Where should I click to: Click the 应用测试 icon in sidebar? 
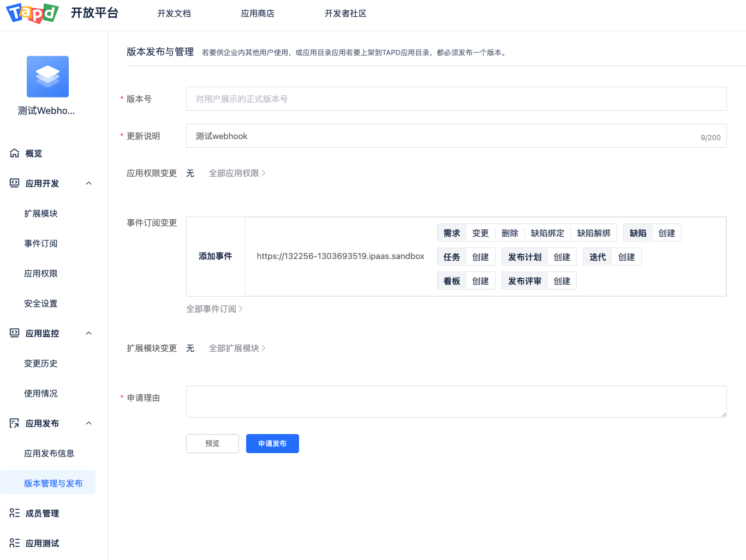(14, 543)
